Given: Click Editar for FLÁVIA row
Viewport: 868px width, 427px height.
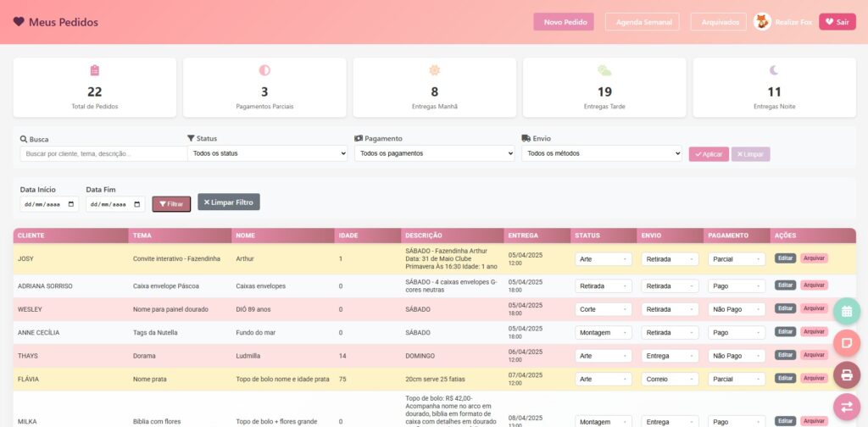Looking at the screenshot, I should click(x=785, y=378).
